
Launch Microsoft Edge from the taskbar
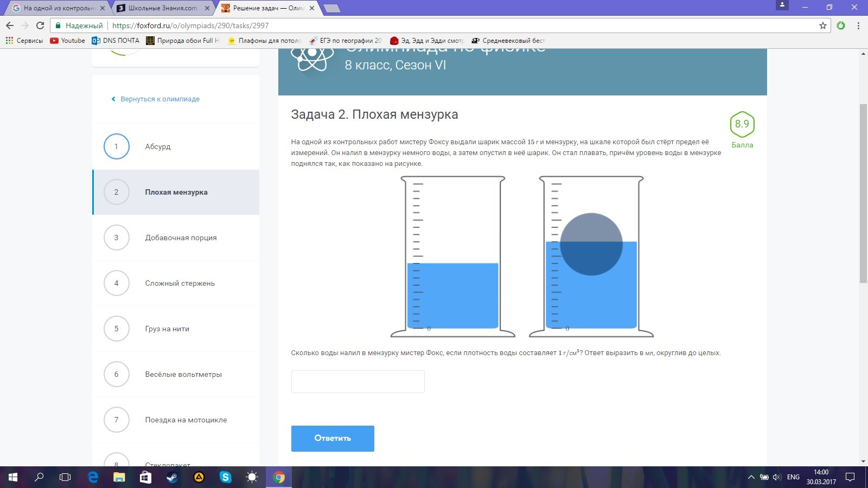click(93, 477)
